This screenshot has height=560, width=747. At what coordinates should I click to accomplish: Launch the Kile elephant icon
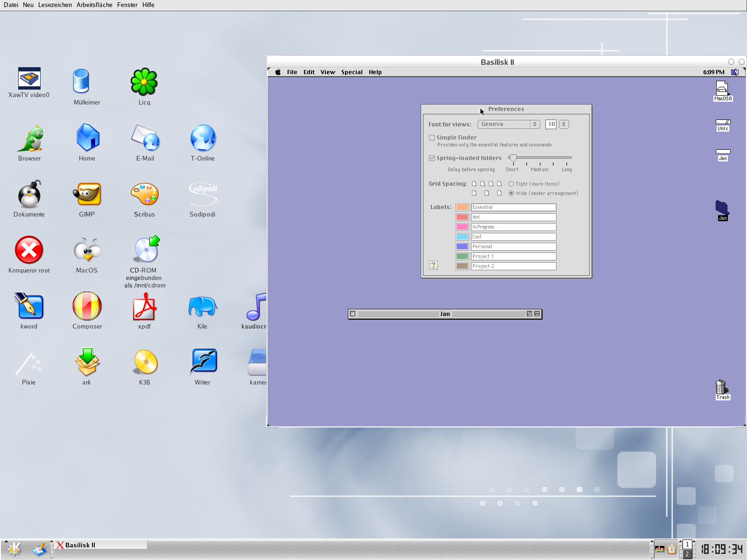pyautogui.click(x=202, y=306)
